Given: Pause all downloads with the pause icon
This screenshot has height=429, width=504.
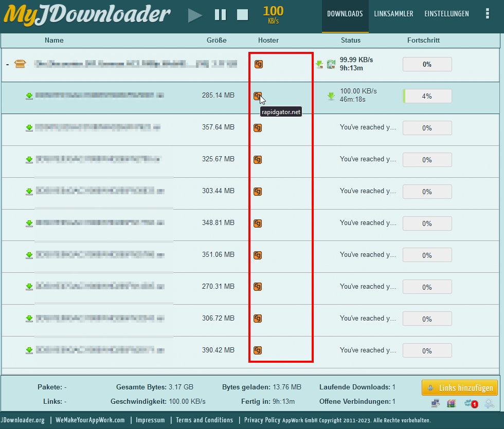Looking at the screenshot, I should [x=220, y=15].
